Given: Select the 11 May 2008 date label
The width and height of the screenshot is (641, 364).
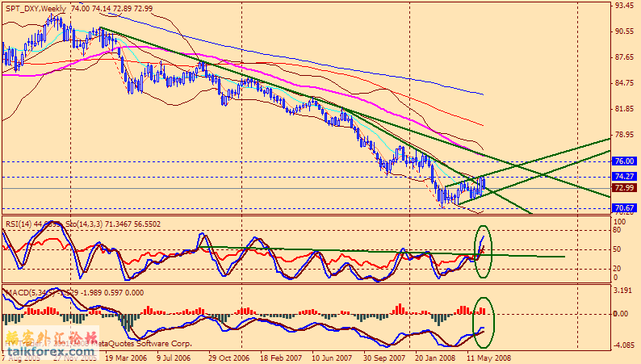Looking at the screenshot, I should click(x=488, y=358).
